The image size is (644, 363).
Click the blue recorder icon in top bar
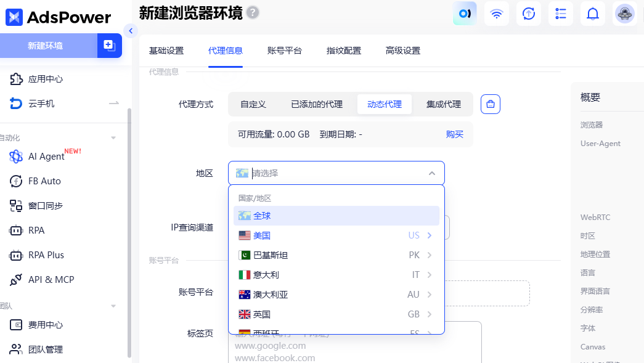[465, 14]
